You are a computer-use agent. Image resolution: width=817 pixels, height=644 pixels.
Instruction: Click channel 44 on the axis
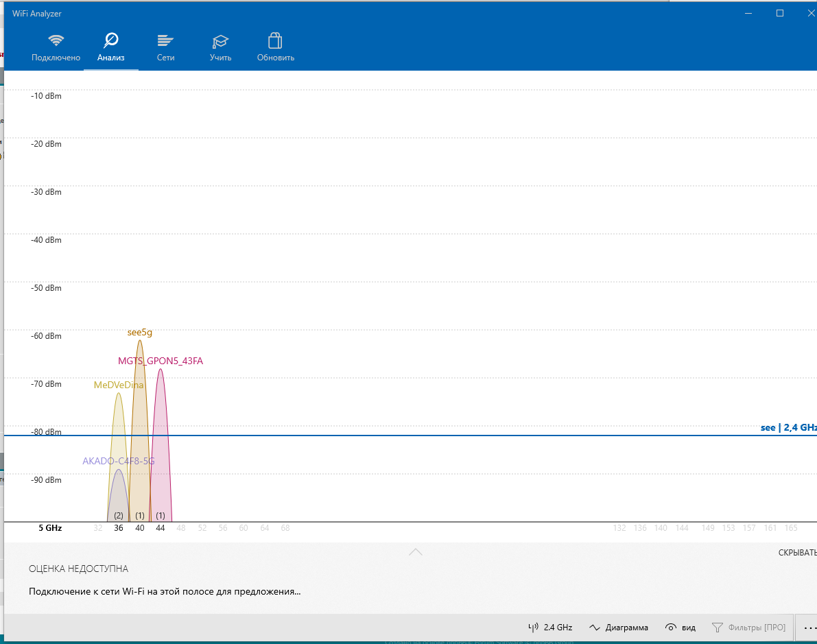161,528
